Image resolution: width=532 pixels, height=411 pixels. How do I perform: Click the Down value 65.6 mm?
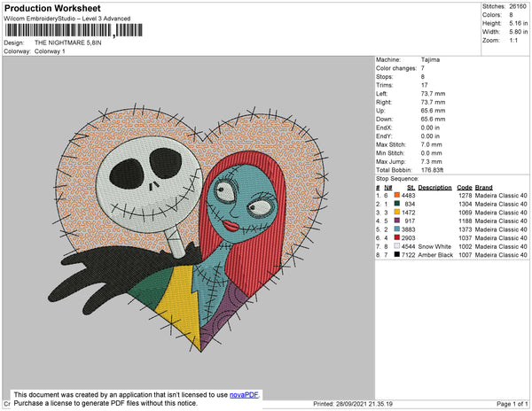(433, 119)
